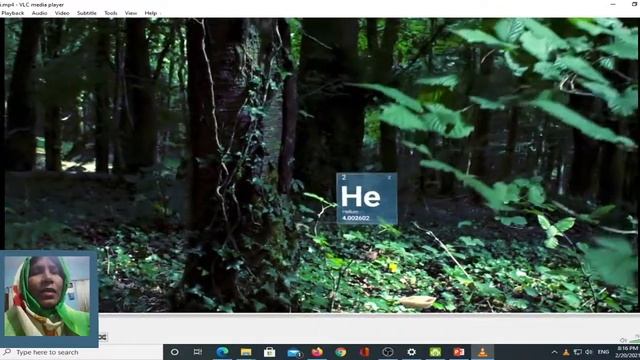640x360 pixels.
Task: Adjust the VLC volume slider
Action: click(x=634, y=339)
